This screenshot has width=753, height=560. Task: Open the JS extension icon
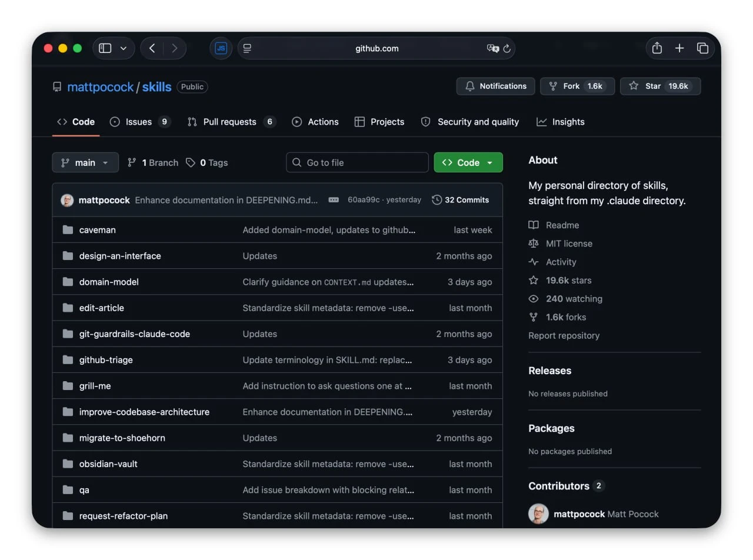coord(221,48)
